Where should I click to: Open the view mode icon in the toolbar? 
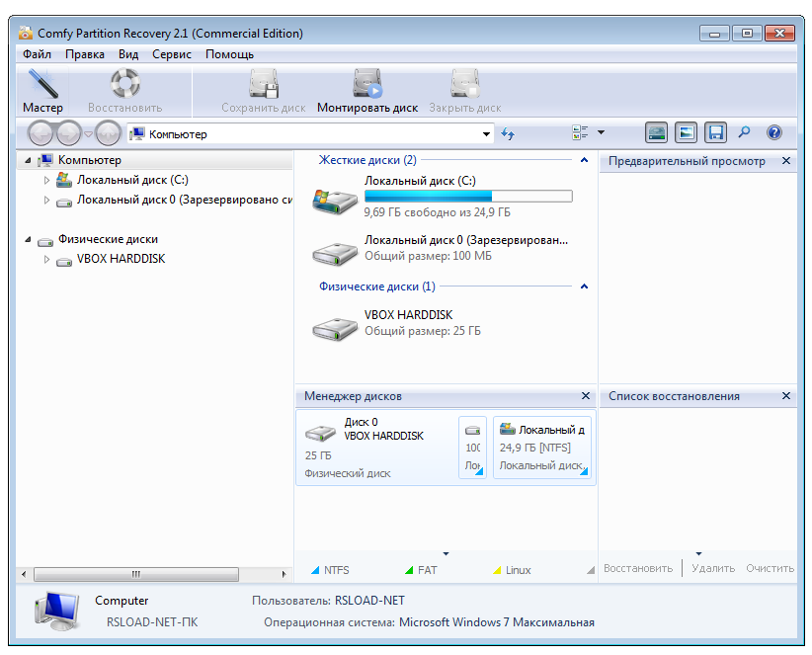pos(580,132)
